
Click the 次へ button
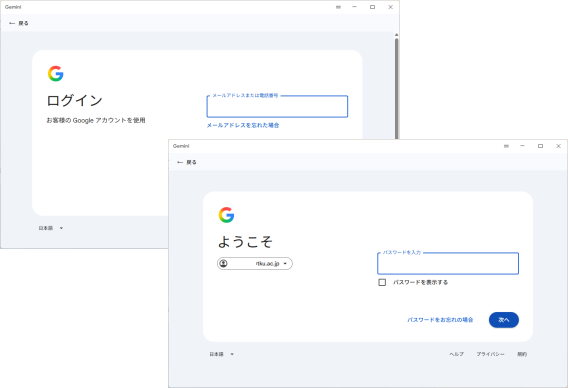(504, 320)
